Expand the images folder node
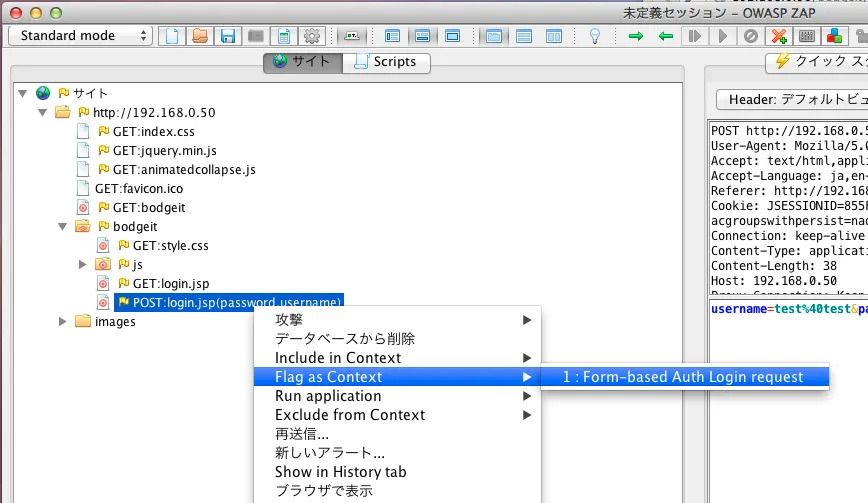 coord(63,321)
